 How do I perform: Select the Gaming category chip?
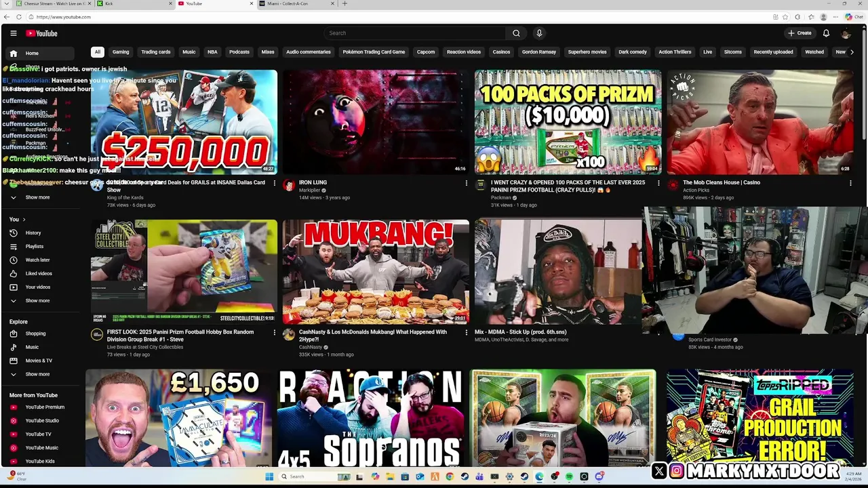121,52
